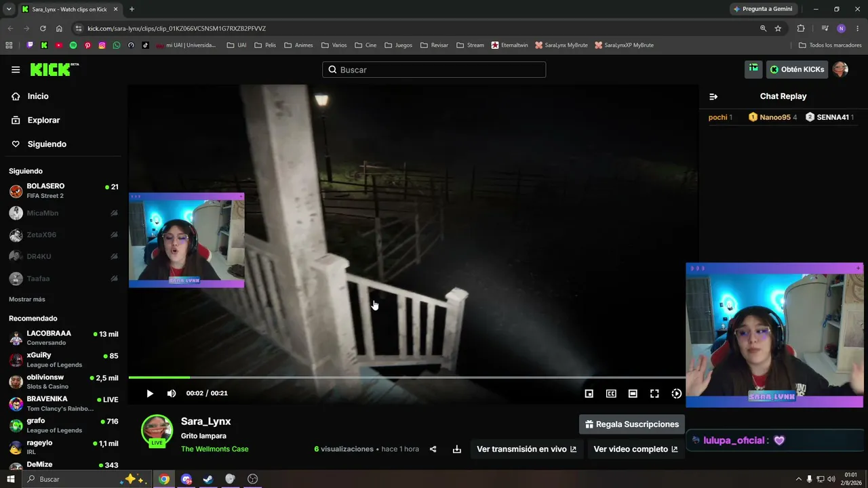Open the Pelis bookmarks folder
This screenshot has height=488, width=868.
[265, 45]
